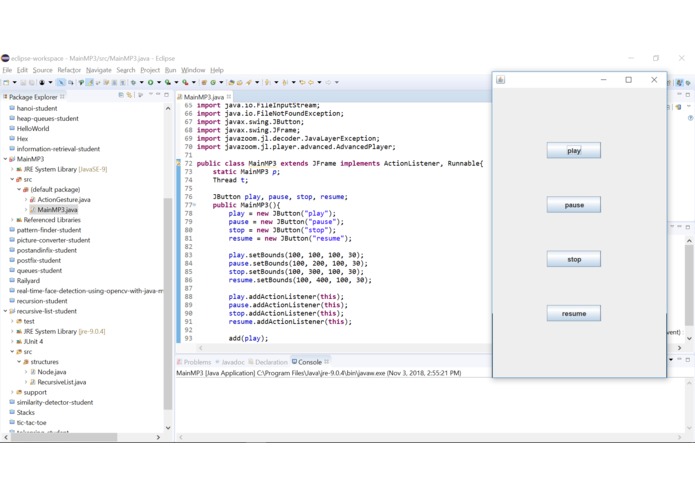Click the Back navigation arrow icon

pyautogui.click(x=311, y=82)
